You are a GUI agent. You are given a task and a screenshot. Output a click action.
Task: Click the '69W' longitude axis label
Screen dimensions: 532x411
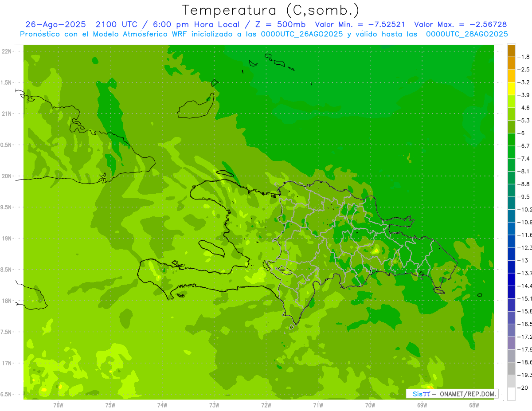(422, 405)
